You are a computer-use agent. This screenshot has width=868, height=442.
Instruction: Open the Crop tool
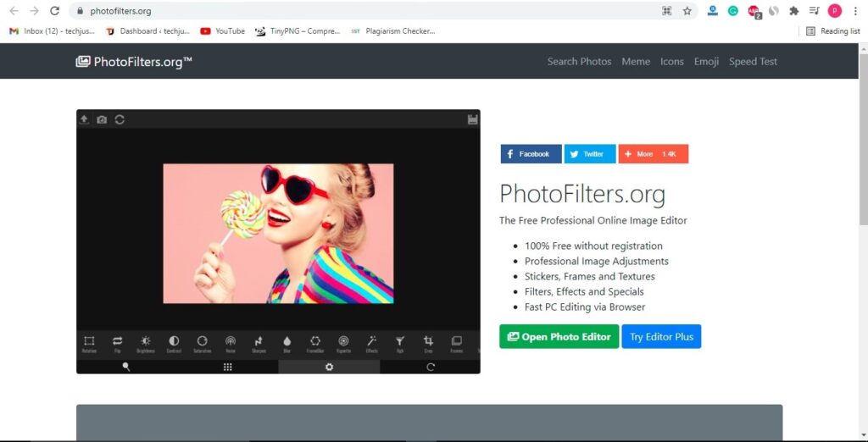click(x=428, y=341)
